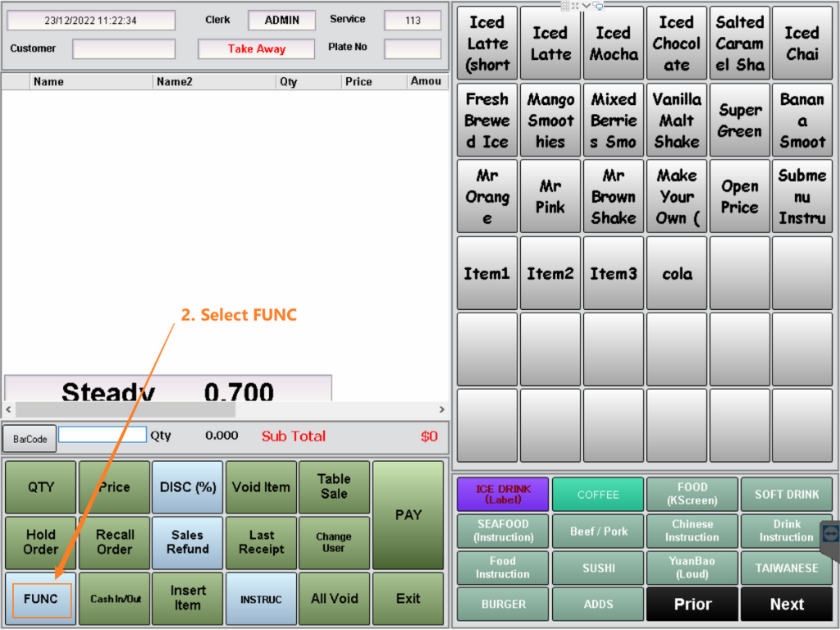Open the SUSHI category
This screenshot has width=840, height=630.
coord(598,568)
